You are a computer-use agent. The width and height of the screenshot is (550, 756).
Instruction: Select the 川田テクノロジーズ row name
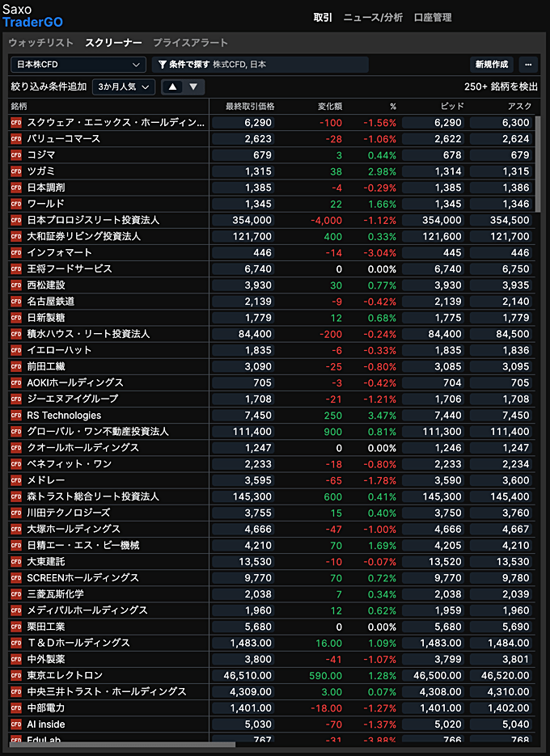pyautogui.click(x=69, y=513)
